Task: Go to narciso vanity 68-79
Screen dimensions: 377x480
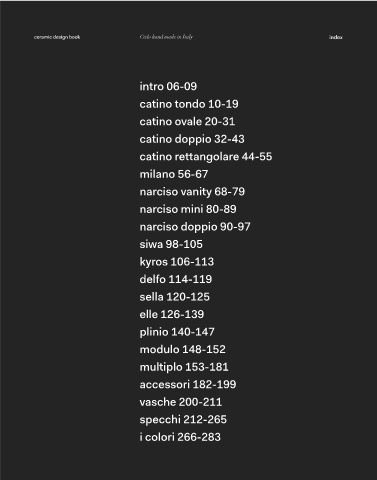Action: (192, 192)
